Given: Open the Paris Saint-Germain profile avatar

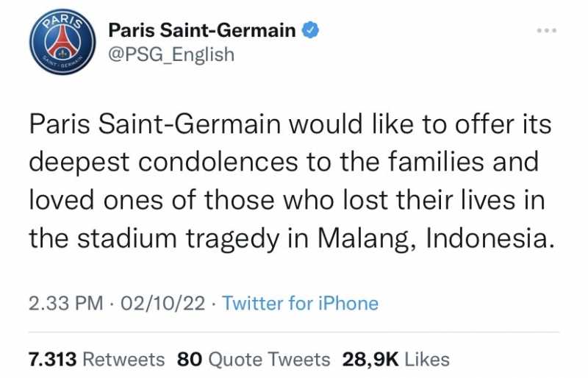Looking at the screenshot, I should point(63,42).
